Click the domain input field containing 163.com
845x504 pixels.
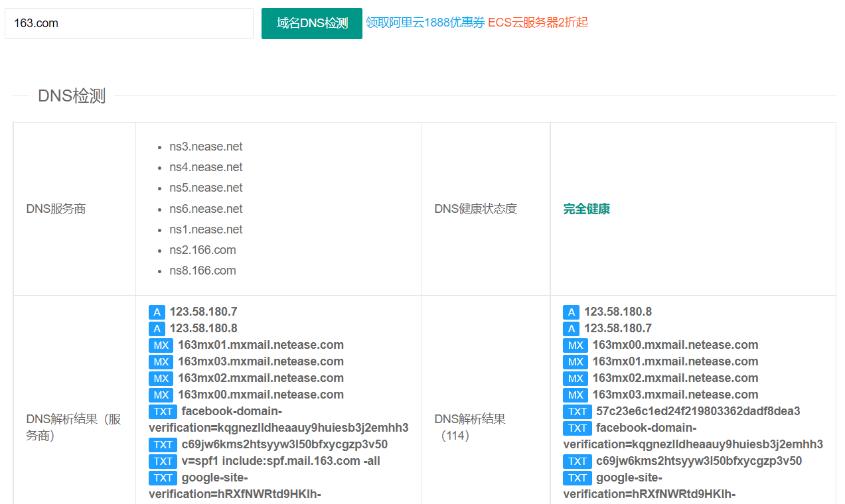tap(129, 23)
